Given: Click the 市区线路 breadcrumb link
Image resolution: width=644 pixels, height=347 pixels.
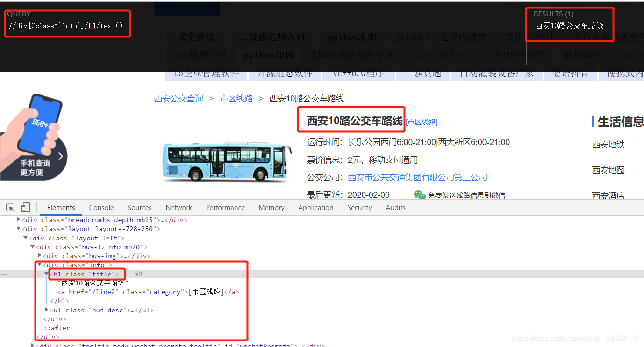Looking at the screenshot, I should pos(236,99).
